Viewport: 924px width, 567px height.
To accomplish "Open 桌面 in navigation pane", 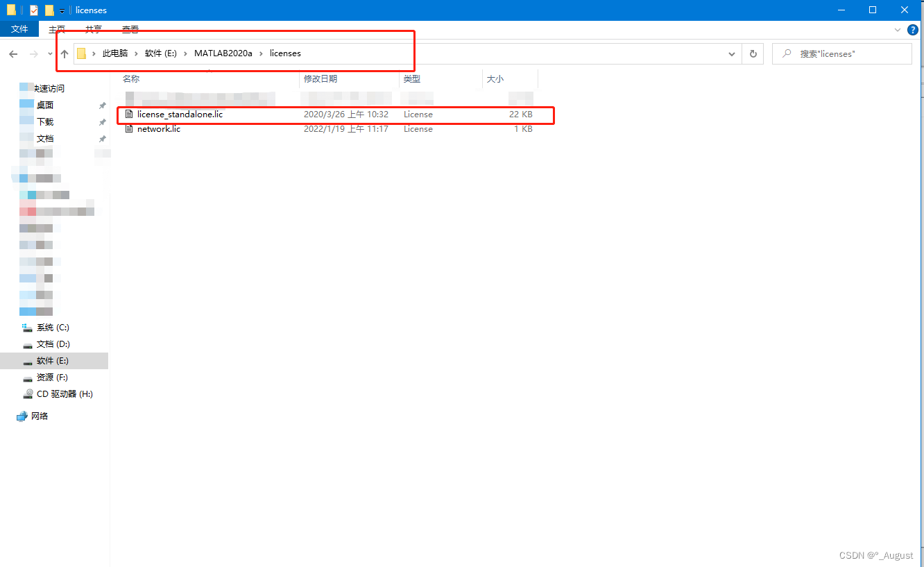I will [x=45, y=105].
